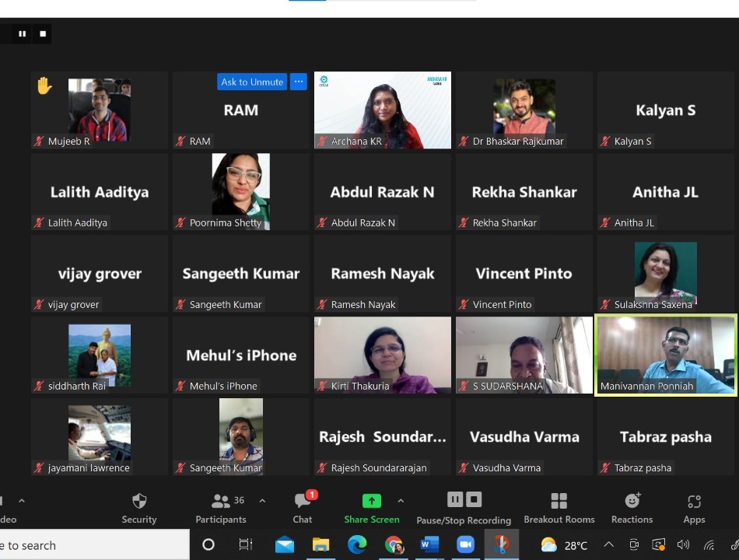
Task: Click the muted mic icon beside Ramesh Nayak
Action: [x=322, y=305]
